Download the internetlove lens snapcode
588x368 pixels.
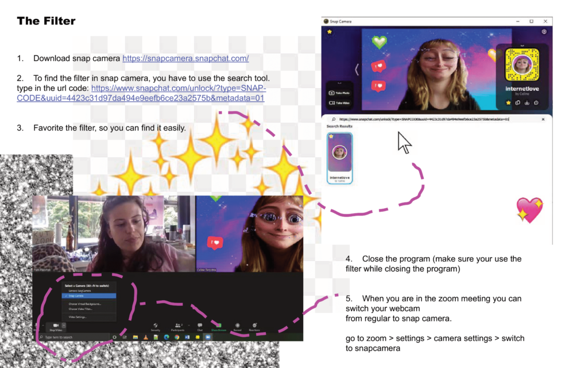pyautogui.click(x=527, y=103)
